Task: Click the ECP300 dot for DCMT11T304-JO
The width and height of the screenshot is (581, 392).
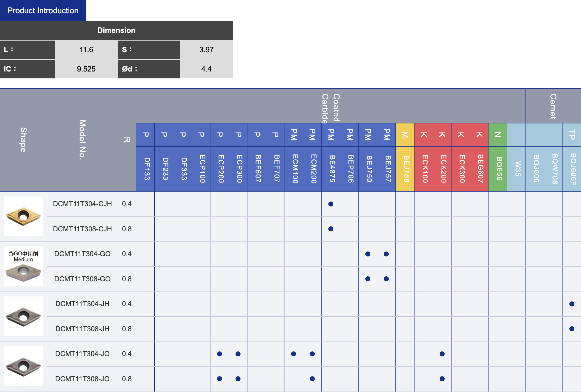Action: 238,354
